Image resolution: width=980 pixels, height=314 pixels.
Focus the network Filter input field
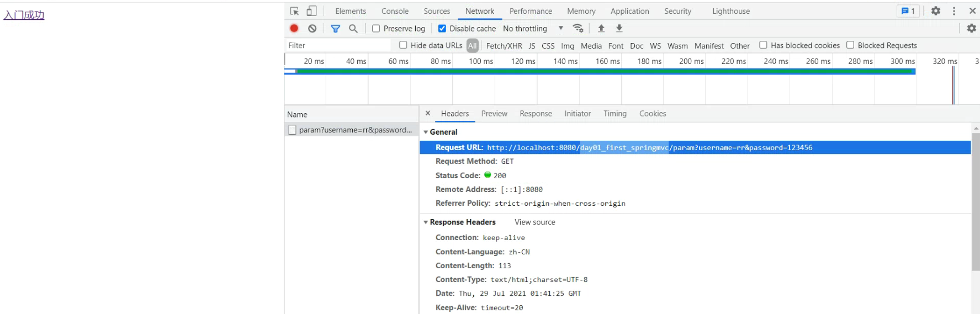click(x=338, y=45)
